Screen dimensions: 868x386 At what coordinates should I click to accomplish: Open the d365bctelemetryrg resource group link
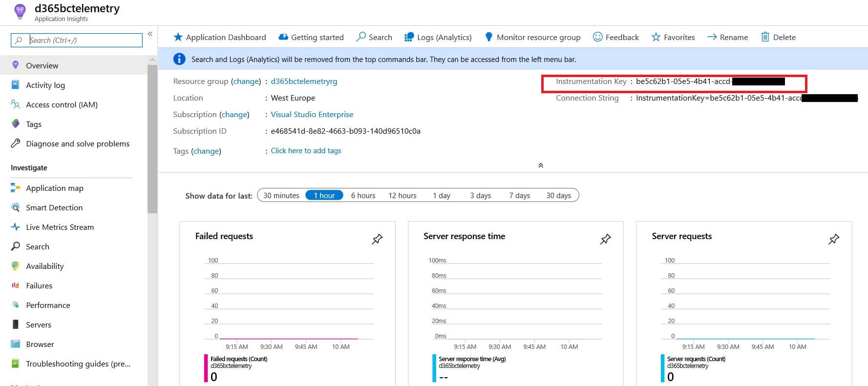click(x=304, y=81)
